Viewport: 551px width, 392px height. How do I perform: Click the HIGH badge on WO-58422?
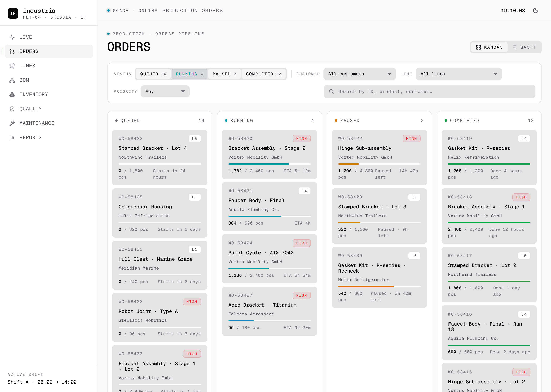(411, 139)
